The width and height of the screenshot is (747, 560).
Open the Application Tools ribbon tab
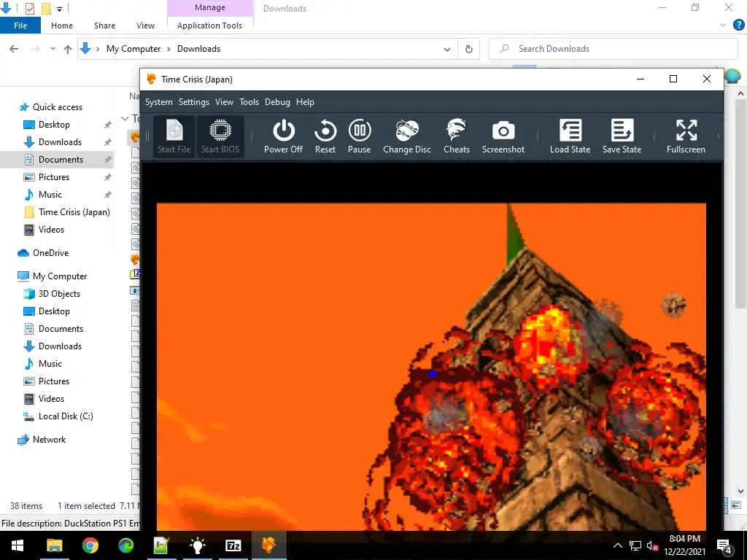click(x=209, y=26)
